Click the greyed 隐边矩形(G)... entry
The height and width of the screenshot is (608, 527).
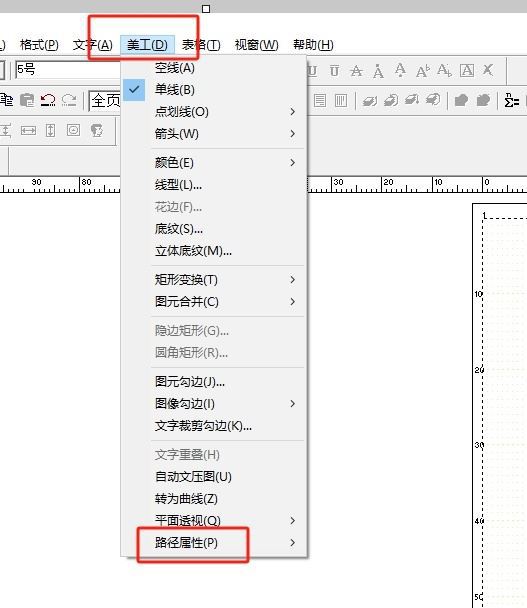tap(213, 331)
